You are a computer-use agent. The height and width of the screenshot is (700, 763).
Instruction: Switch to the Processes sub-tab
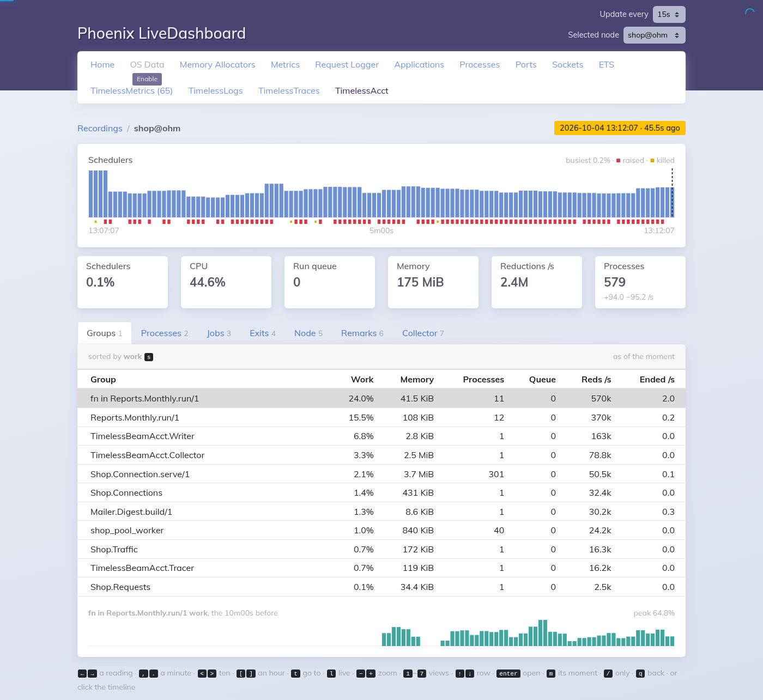coord(165,333)
